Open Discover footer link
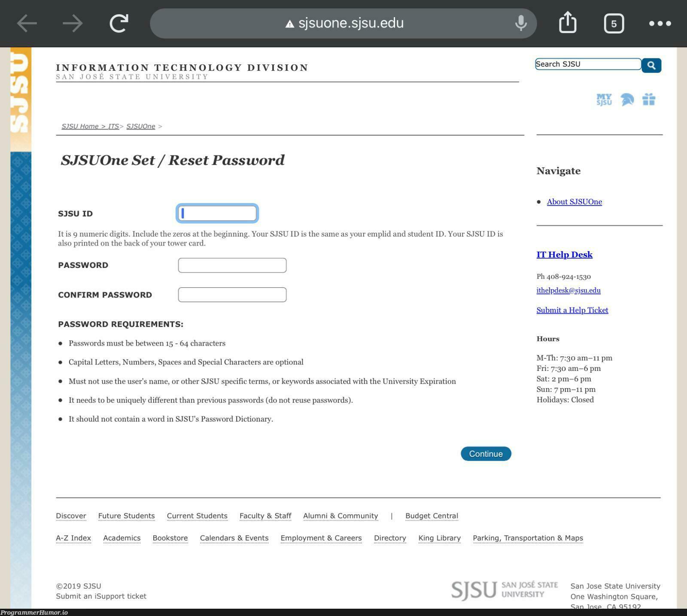The width and height of the screenshot is (687, 616). click(71, 516)
